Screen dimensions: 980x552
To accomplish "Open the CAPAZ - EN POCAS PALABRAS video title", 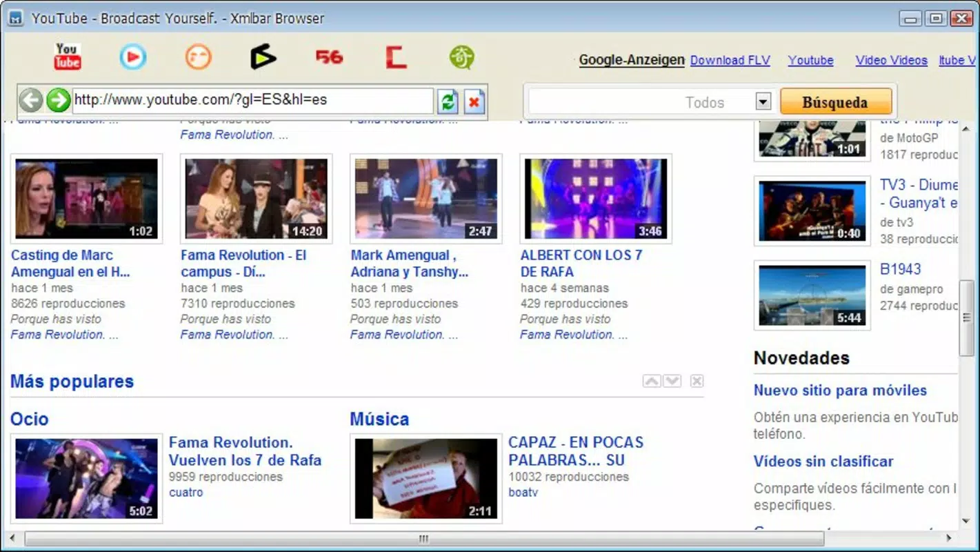I will coord(576,451).
